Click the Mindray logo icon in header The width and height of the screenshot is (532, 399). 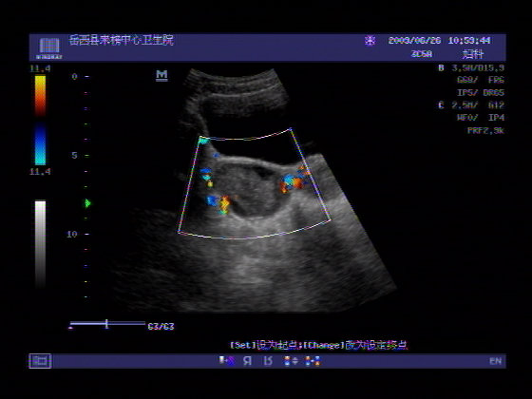49,47
